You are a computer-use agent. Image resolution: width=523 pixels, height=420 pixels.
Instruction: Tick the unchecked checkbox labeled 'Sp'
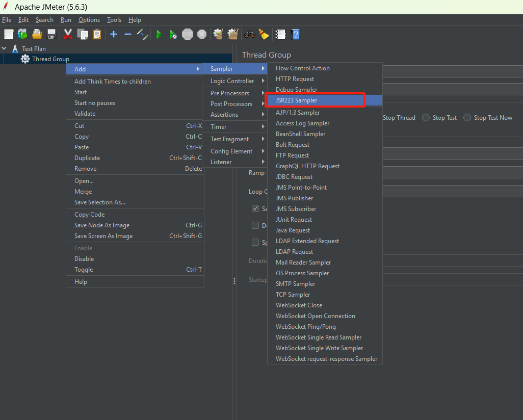(255, 242)
